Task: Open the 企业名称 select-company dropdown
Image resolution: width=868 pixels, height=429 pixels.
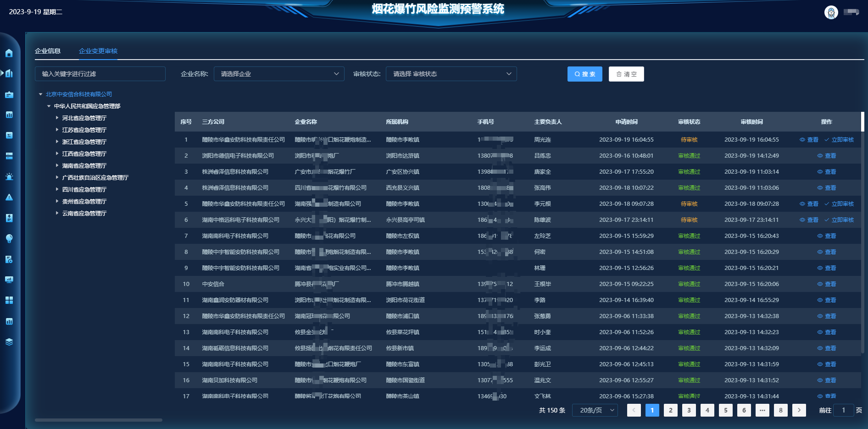Action: [279, 74]
